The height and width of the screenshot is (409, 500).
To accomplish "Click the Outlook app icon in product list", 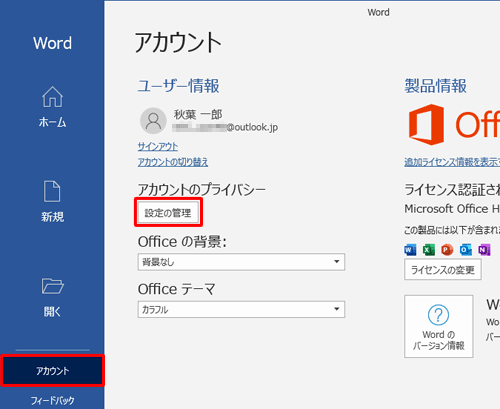I will pos(465,250).
